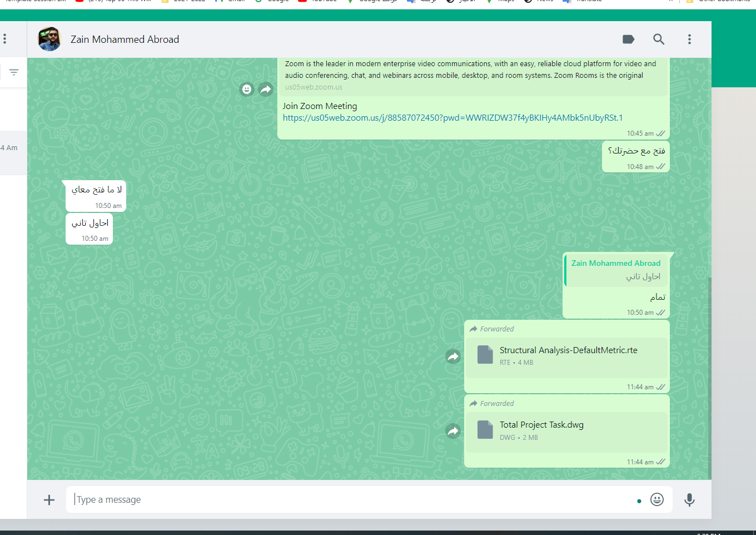Open the us05web.zoom.us preview domain
The image size is (756, 535).
click(314, 87)
